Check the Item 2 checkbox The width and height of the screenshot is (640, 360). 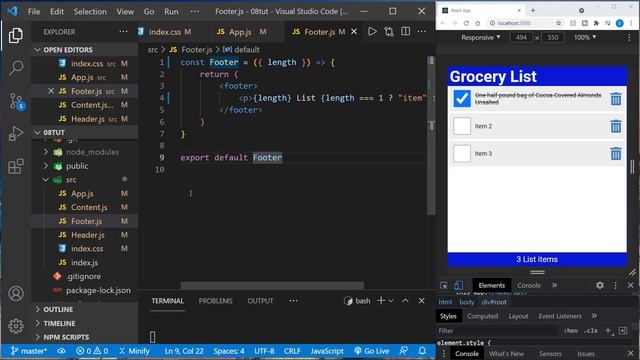coord(462,126)
